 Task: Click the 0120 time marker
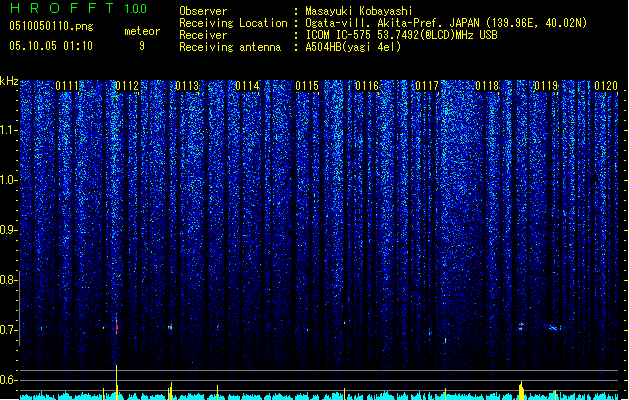click(x=606, y=86)
